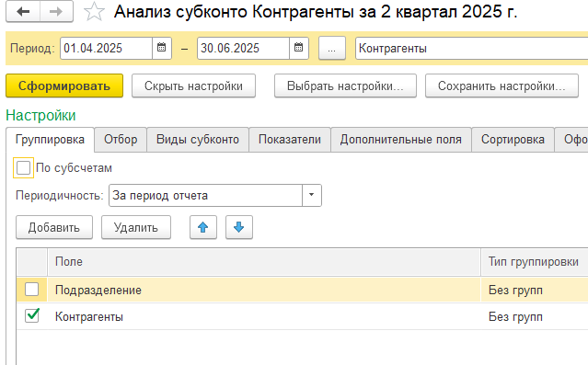Go back with the left arrow
Viewport: 588px width, 365px height.
pos(23,12)
